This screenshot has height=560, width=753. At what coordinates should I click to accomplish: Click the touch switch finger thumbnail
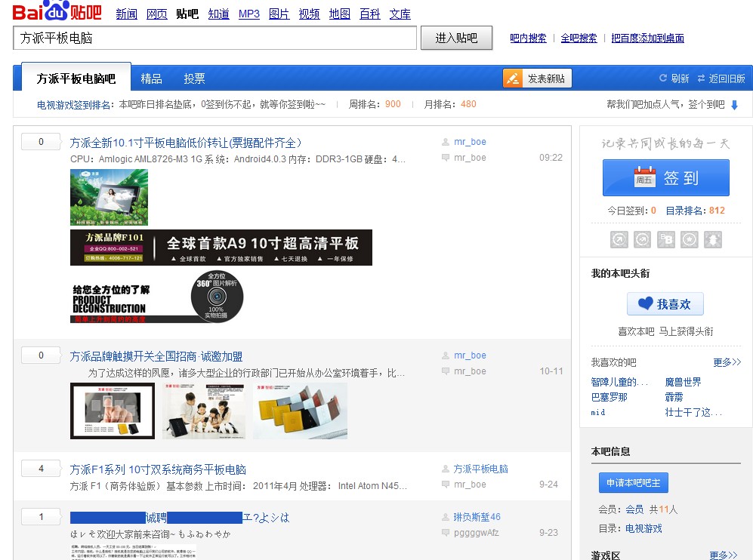[x=113, y=411]
